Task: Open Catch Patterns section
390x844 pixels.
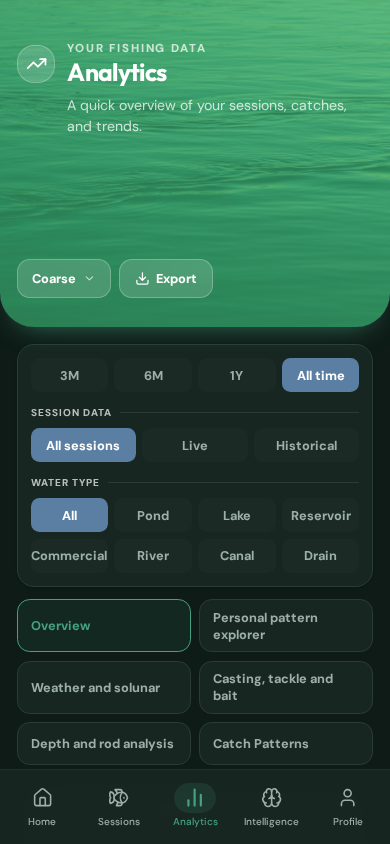Action: 286,743
